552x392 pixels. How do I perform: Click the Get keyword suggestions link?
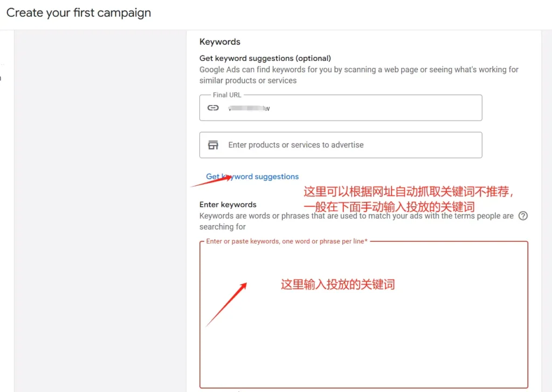(x=252, y=177)
